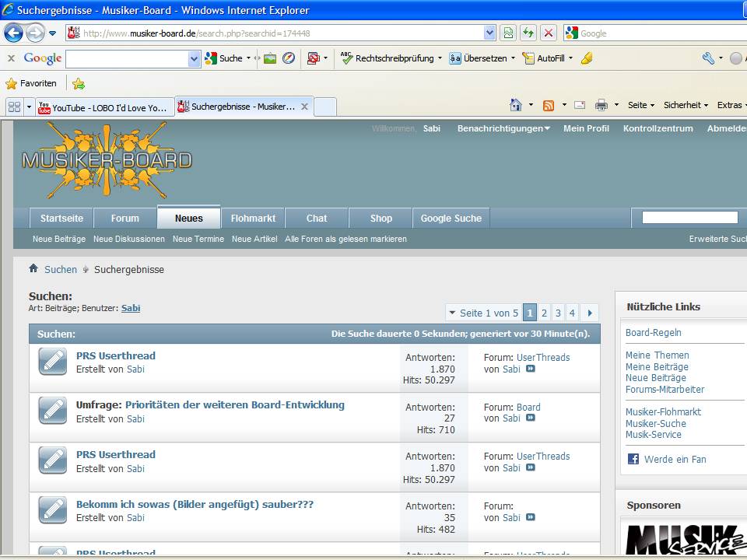This screenshot has height=560, width=747.
Task: Open the Sicherheit command menu
Action: [686, 105]
